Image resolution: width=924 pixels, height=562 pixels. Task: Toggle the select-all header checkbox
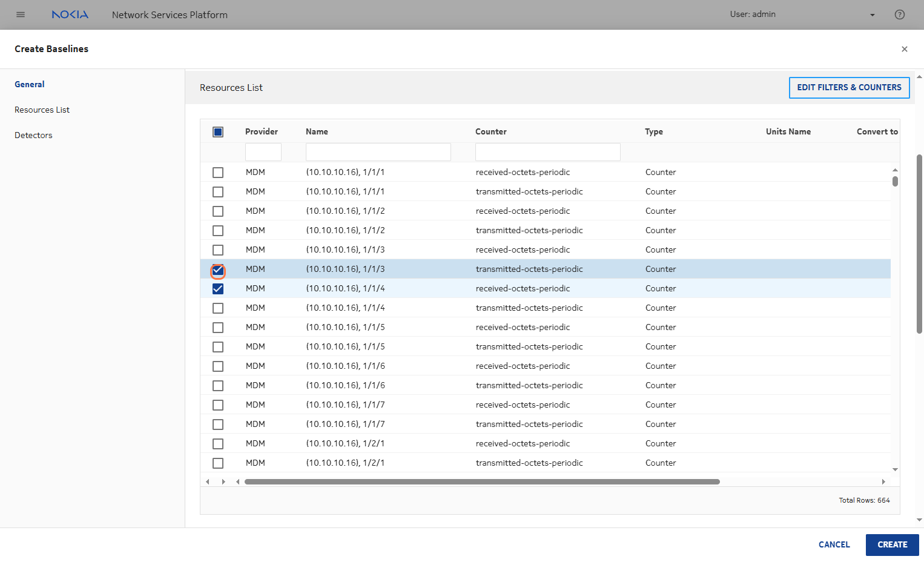[218, 132]
